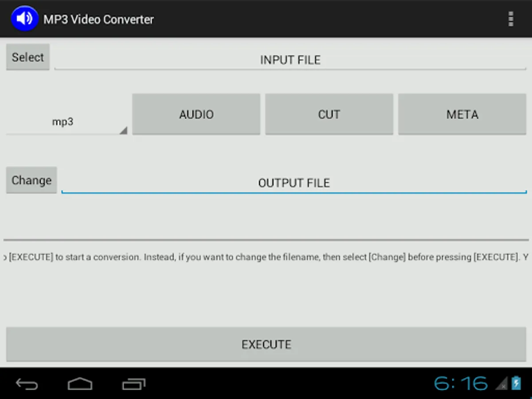
Task: Tap the scrolling instructions text line
Action: pos(266,257)
